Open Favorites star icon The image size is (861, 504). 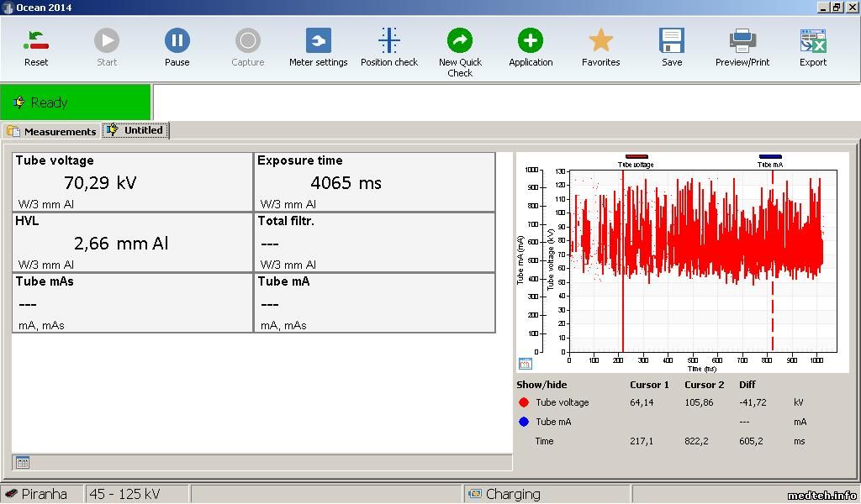coord(600,41)
